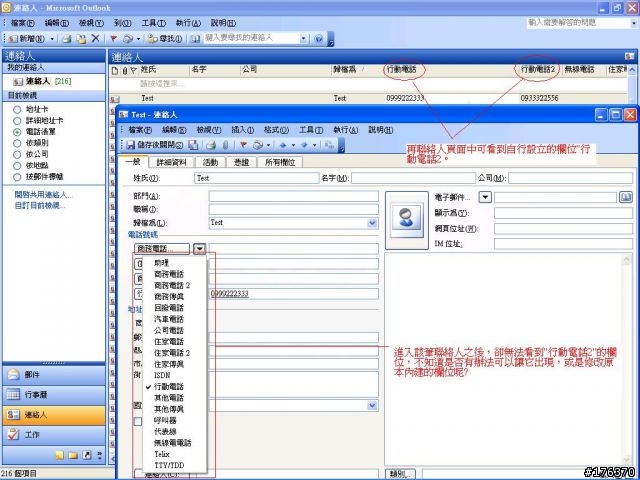
Task: Sort by the 行動電話2 column header
Action: coord(537,70)
